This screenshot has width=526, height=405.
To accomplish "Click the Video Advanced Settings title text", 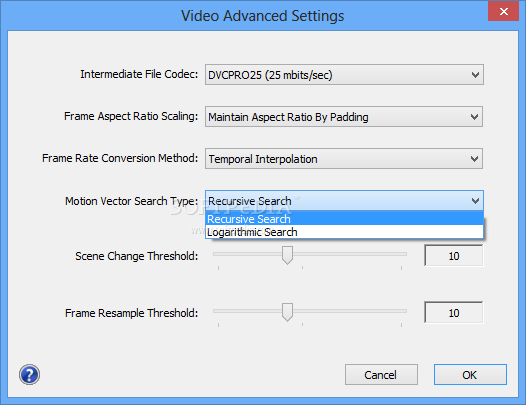I will [x=263, y=16].
